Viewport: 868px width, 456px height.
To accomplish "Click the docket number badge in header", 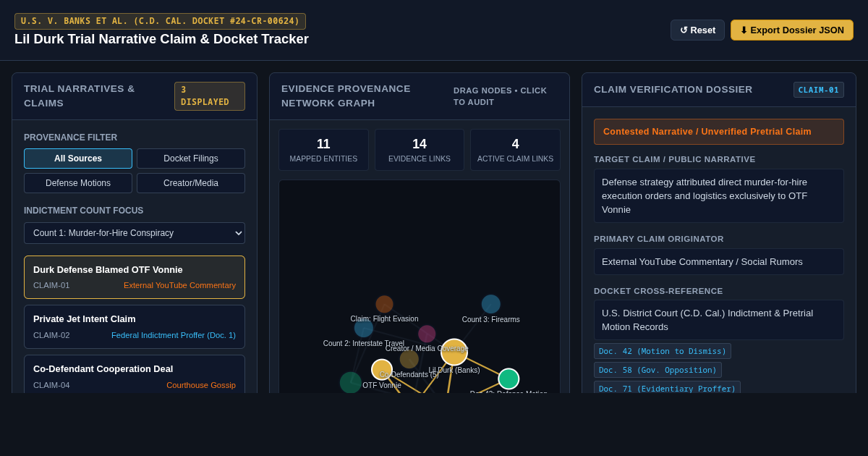I will click(x=160, y=21).
